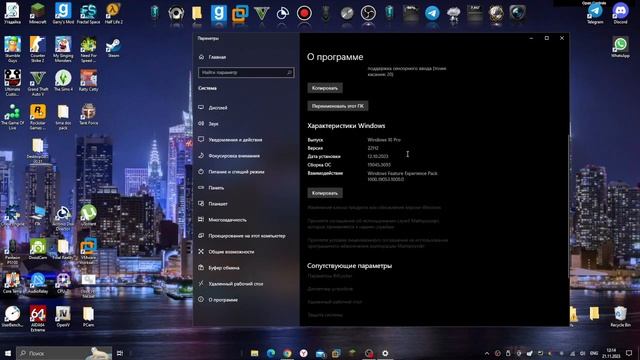
Task: Open Общие возможности section
Action: [x=231, y=252]
